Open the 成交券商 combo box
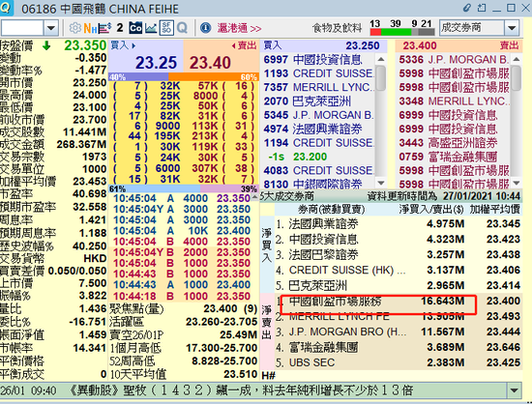 [x=479, y=28]
